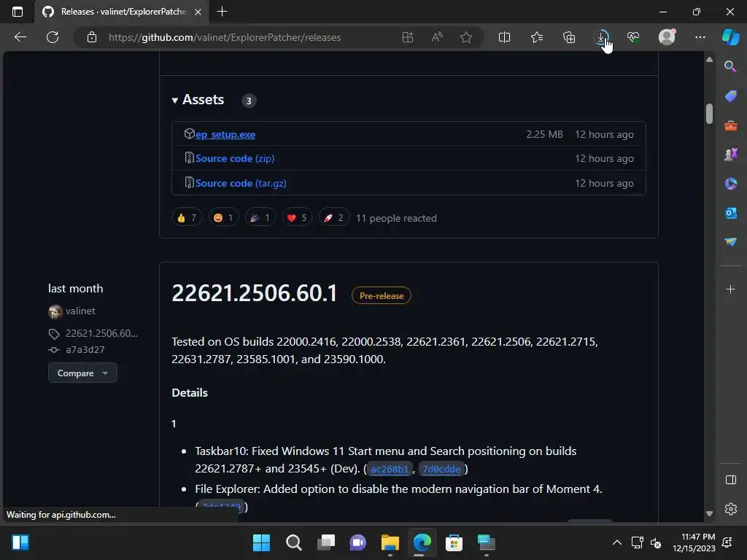This screenshot has width=747, height=560.
Task: Open sidebar Microsoft 365 icon
Action: (730, 183)
